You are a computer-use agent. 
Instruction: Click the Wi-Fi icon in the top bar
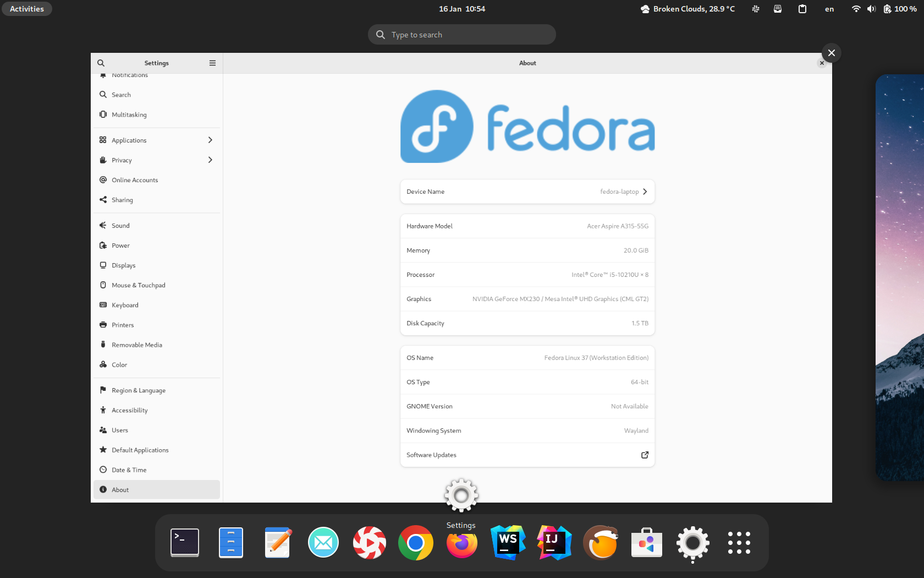point(856,9)
